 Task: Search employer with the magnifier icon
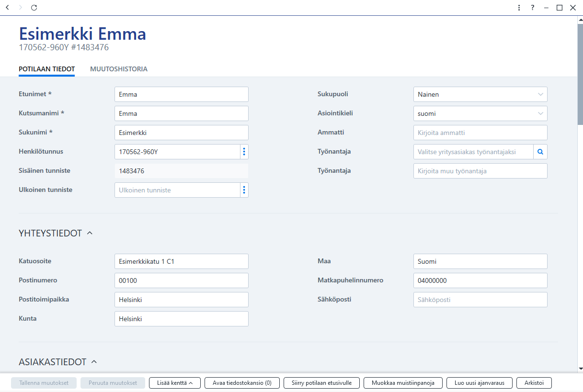540,152
